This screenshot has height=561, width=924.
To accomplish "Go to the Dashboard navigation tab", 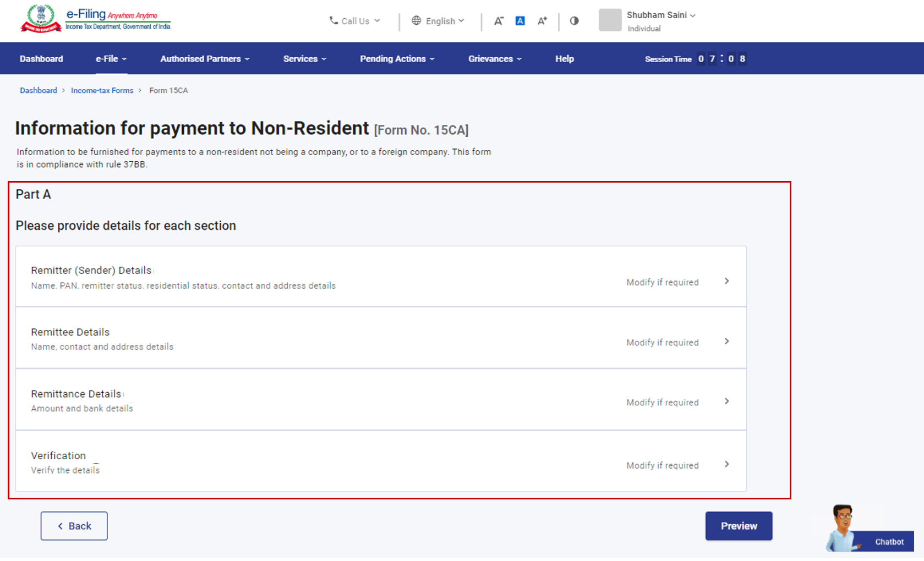I will (41, 59).
